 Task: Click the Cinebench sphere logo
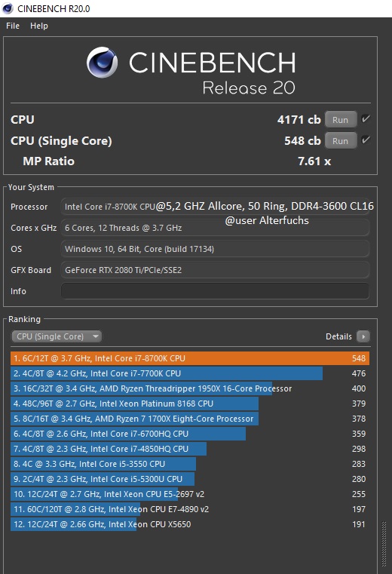click(102, 63)
